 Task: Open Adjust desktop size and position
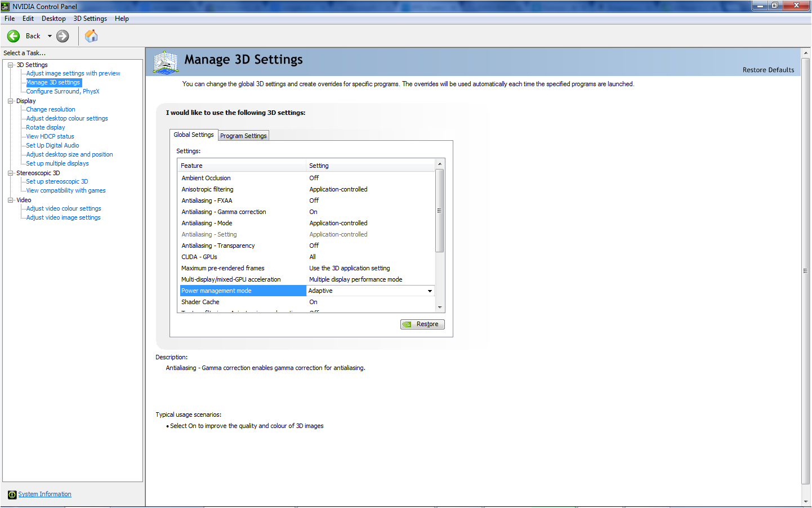(69, 154)
